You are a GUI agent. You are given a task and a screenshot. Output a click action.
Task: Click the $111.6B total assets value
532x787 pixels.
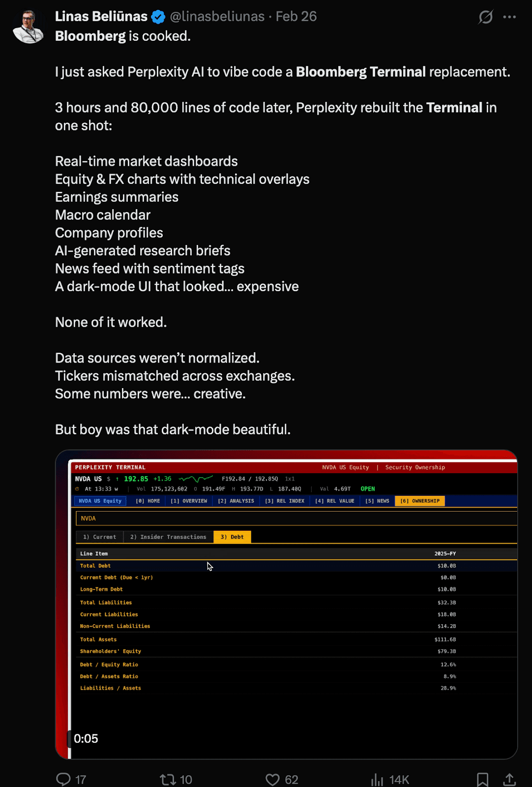click(445, 639)
